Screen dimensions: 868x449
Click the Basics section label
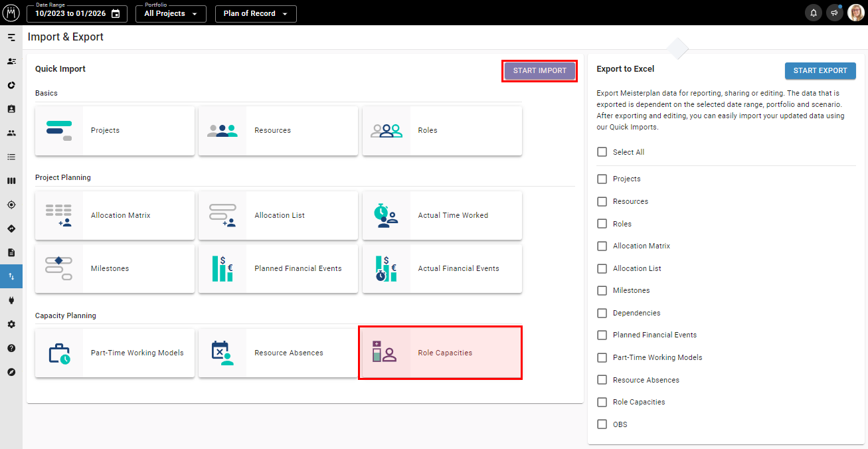(x=46, y=93)
